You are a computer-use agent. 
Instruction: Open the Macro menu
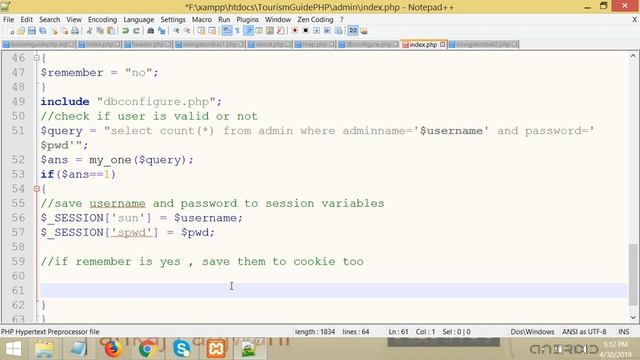point(202,20)
